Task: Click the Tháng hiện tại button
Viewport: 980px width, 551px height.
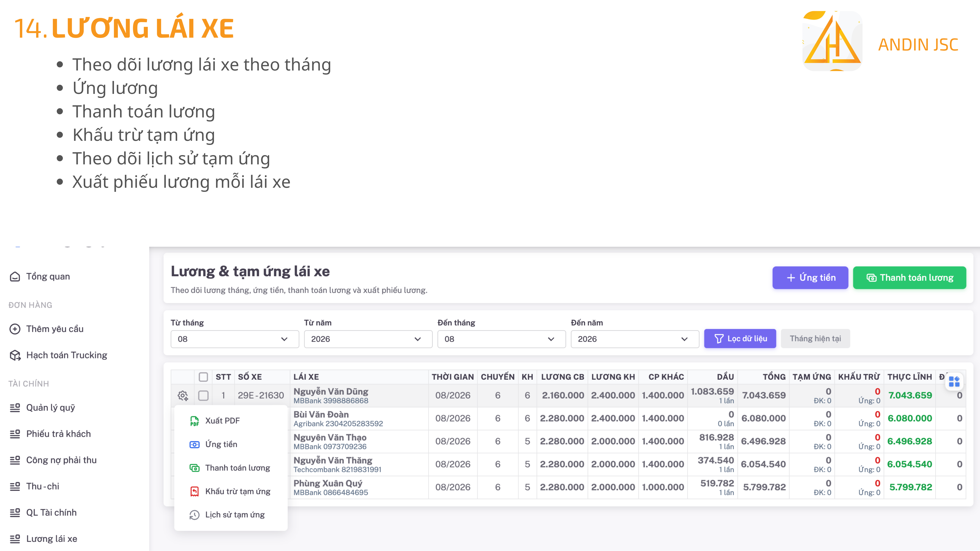Action: pos(815,338)
